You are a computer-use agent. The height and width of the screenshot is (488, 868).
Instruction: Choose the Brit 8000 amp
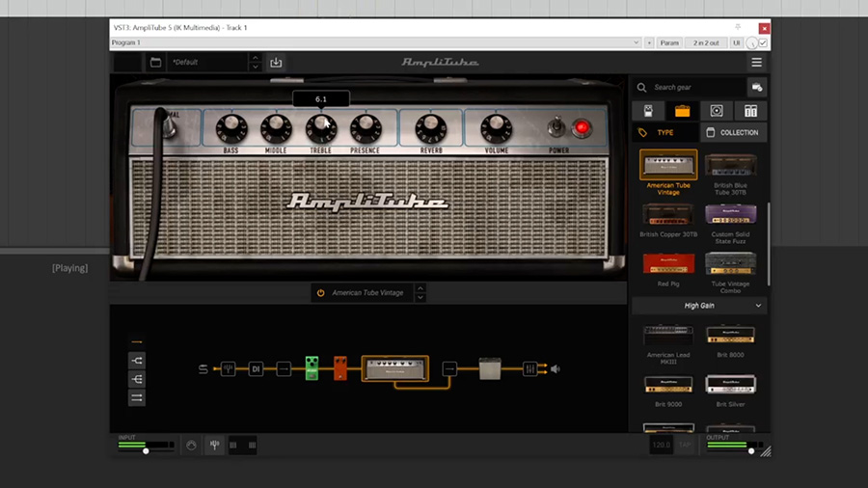tap(730, 336)
